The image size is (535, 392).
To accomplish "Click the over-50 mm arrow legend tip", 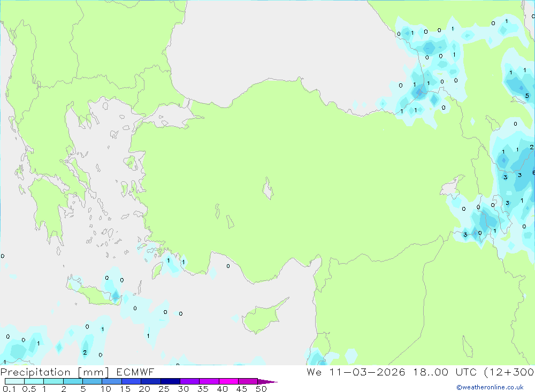I will point(267,381).
